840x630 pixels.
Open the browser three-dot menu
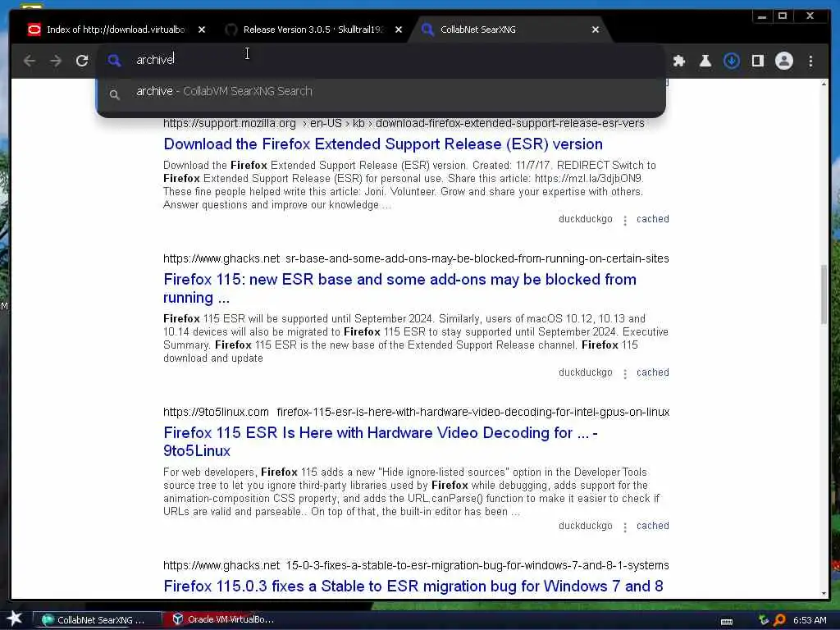point(810,61)
